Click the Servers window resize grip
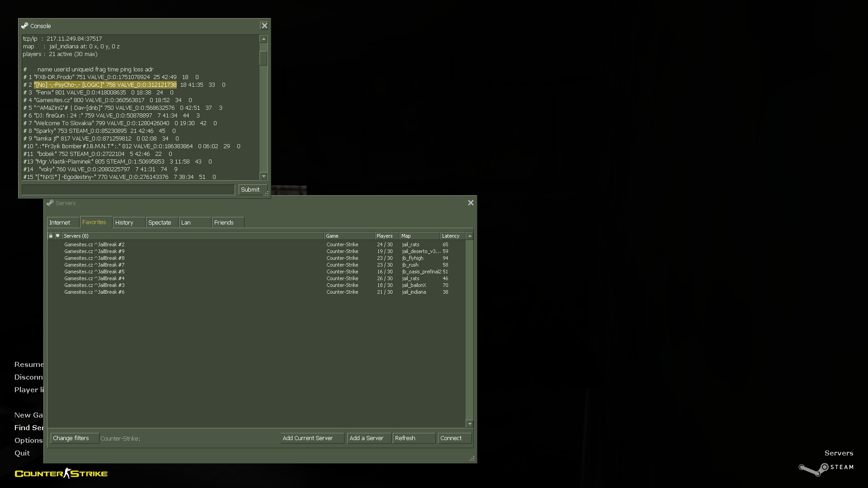The image size is (868, 488). 472,458
